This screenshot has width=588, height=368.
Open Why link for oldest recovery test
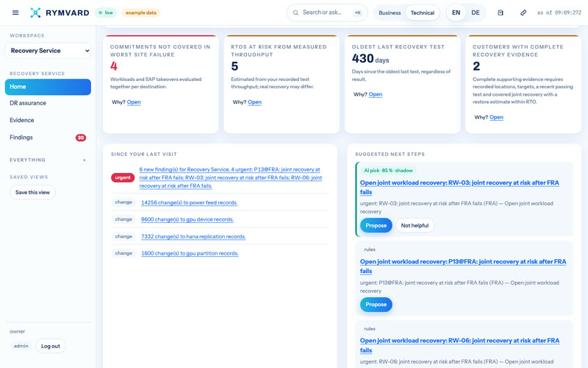[376, 95]
